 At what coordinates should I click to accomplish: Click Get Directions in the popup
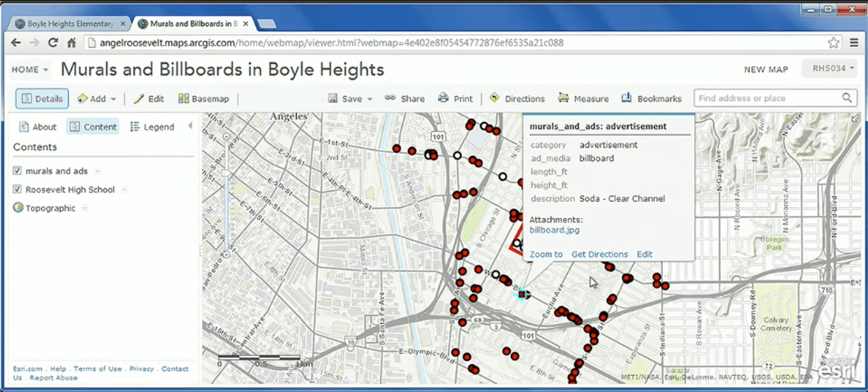[x=600, y=254]
